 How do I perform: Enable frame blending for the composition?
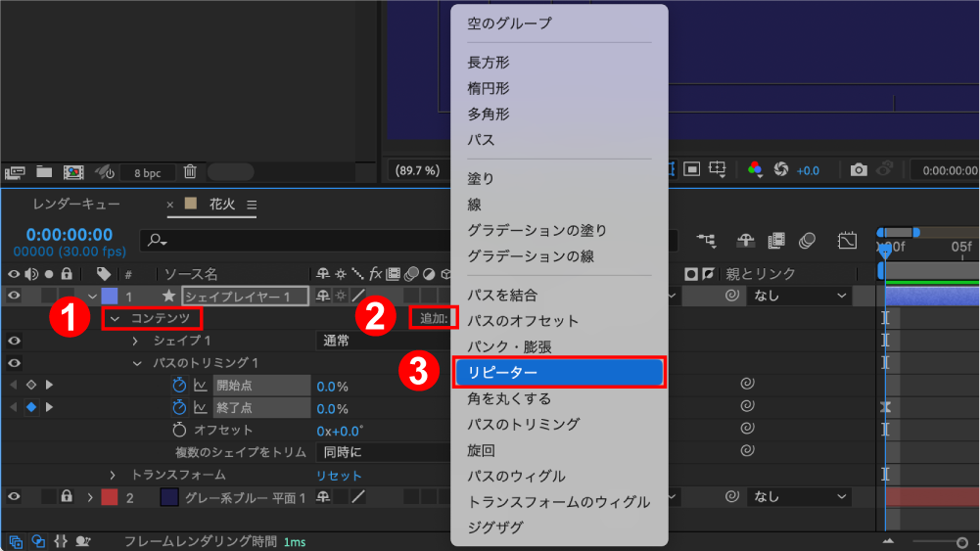tap(776, 240)
